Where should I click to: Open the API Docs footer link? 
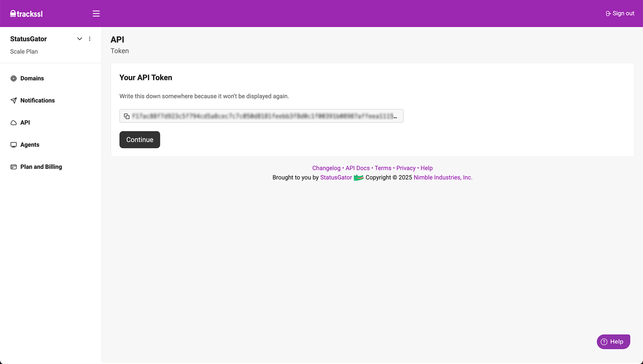[x=358, y=168]
